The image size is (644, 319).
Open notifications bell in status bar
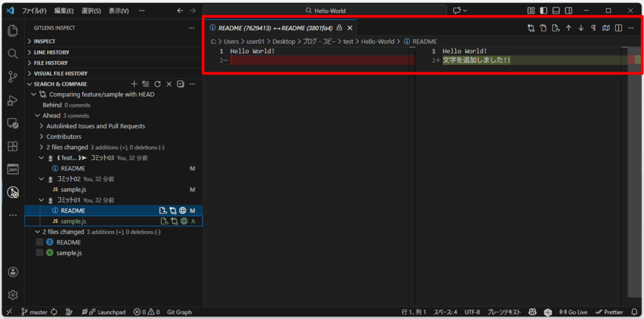pos(634,312)
